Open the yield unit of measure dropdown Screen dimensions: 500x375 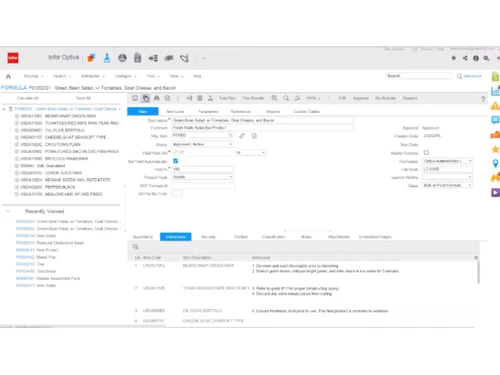(x=251, y=153)
